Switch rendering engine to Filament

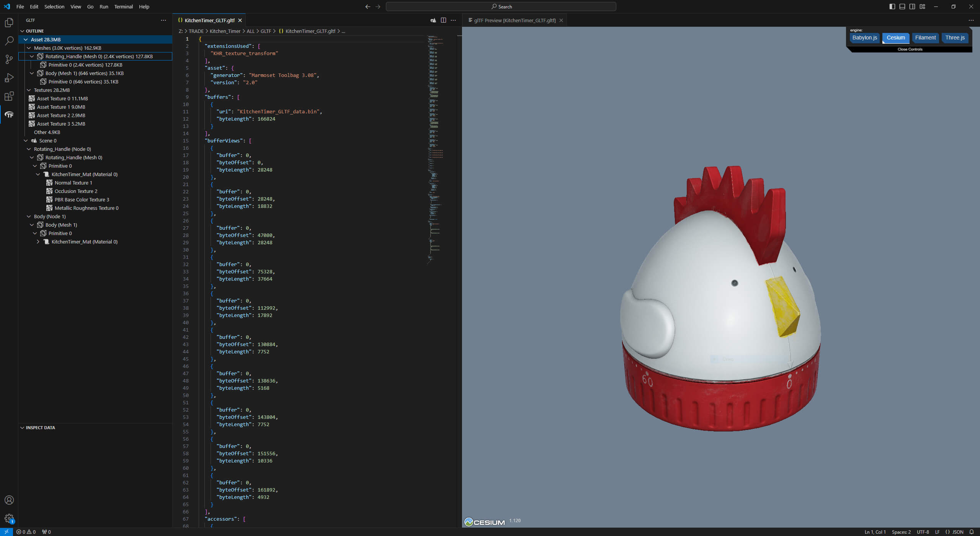[925, 38]
